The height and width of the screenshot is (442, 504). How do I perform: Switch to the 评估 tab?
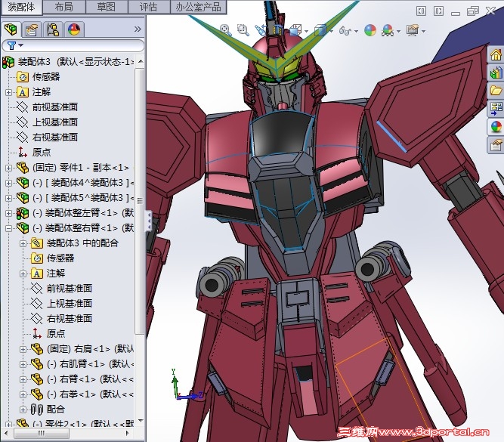coord(149,7)
